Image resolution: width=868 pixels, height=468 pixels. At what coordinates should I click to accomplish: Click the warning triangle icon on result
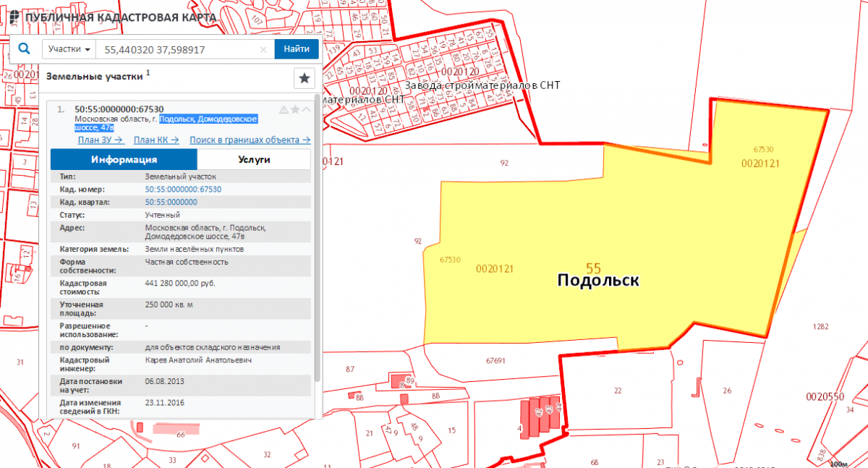(284, 109)
